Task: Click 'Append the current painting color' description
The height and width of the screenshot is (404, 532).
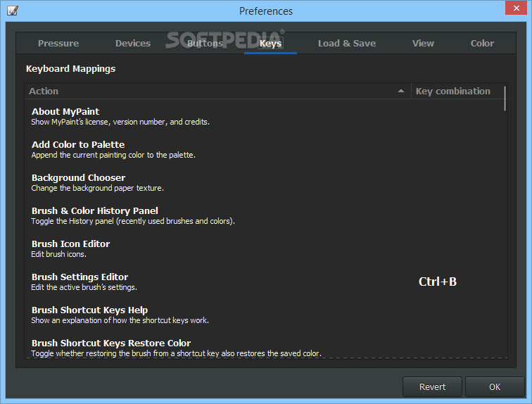Action: (x=113, y=155)
